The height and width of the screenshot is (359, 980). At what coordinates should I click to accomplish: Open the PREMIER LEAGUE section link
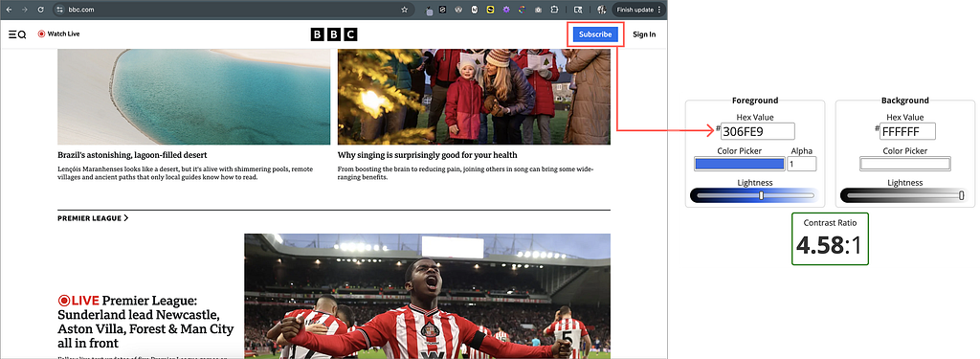(x=89, y=218)
